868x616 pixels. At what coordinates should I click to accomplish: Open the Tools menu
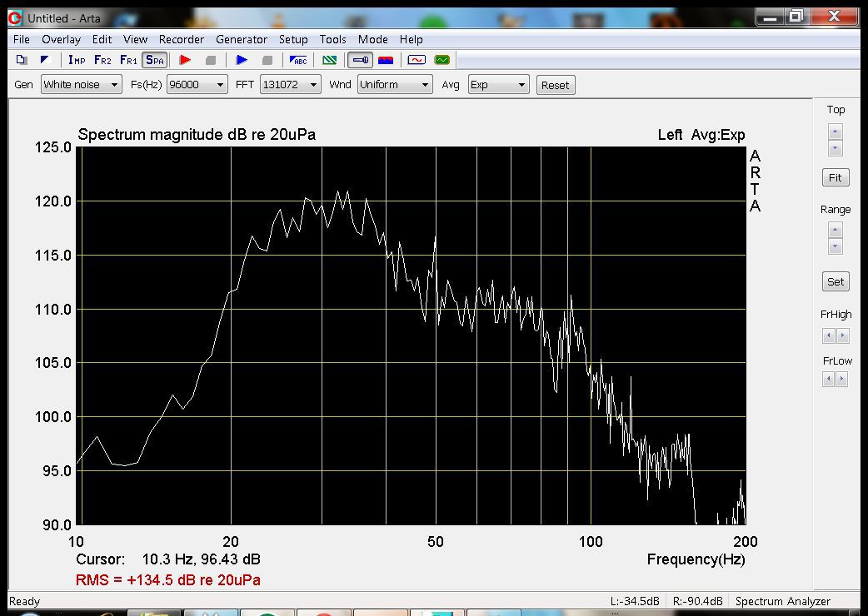pyautogui.click(x=332, y=39)
